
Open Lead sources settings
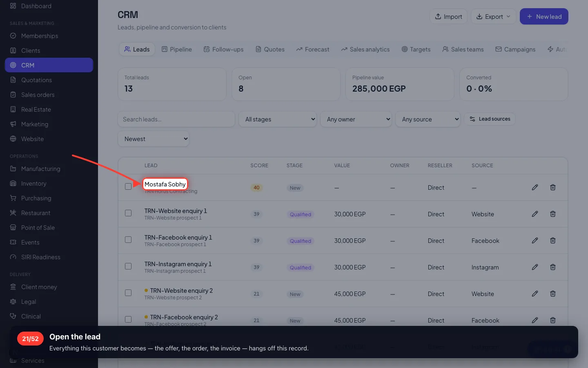point(490,119)
